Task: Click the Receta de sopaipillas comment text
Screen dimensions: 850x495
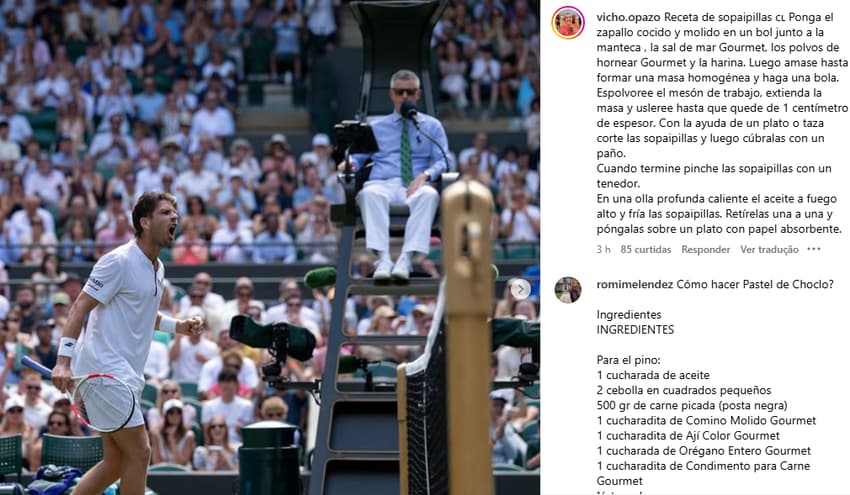Action: [722, 123]
